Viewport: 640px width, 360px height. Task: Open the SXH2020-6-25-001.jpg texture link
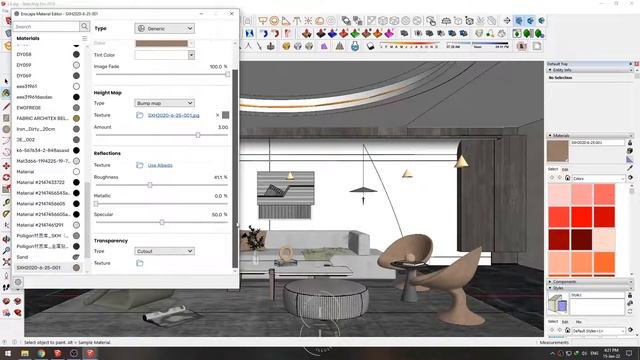click(x=173, y=116)
